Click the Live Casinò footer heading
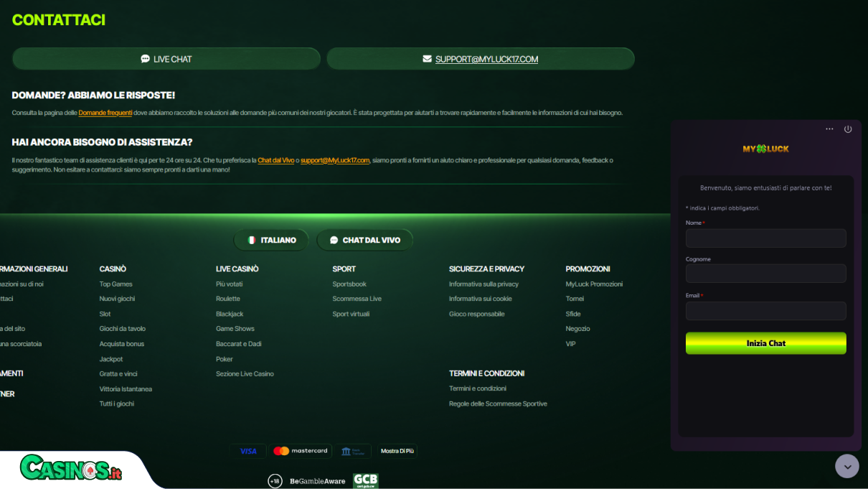Screen dimensions: 868x489 tap(237, 269)
